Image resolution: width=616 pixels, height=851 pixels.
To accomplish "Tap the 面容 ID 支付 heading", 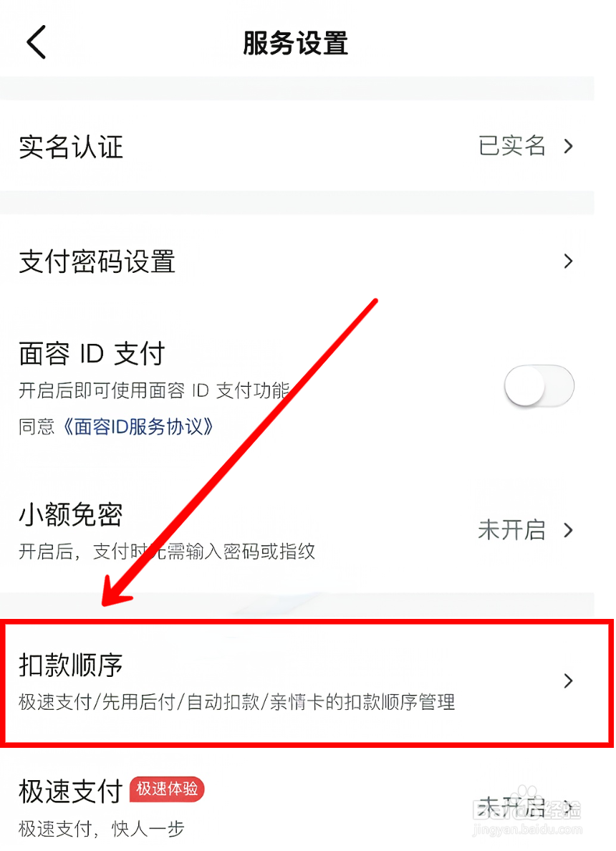I will point(92,354).
